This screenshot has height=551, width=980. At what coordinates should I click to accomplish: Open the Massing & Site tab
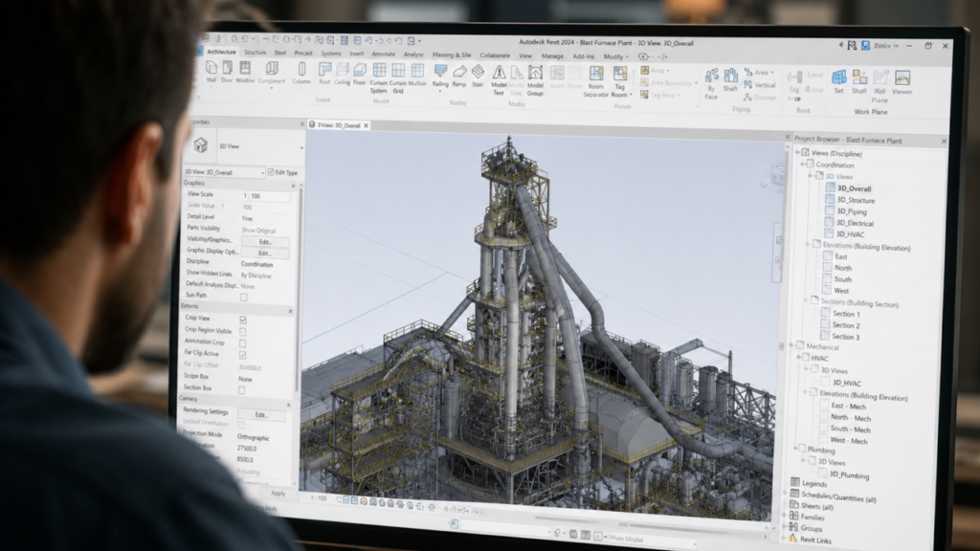(x=452, y=55)
